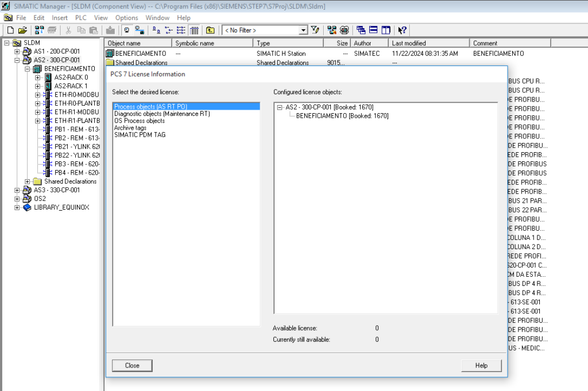Expand the AS1 - 200-CP-001 node
This screenshot has width=588, height=391.
tap(17, 52)
